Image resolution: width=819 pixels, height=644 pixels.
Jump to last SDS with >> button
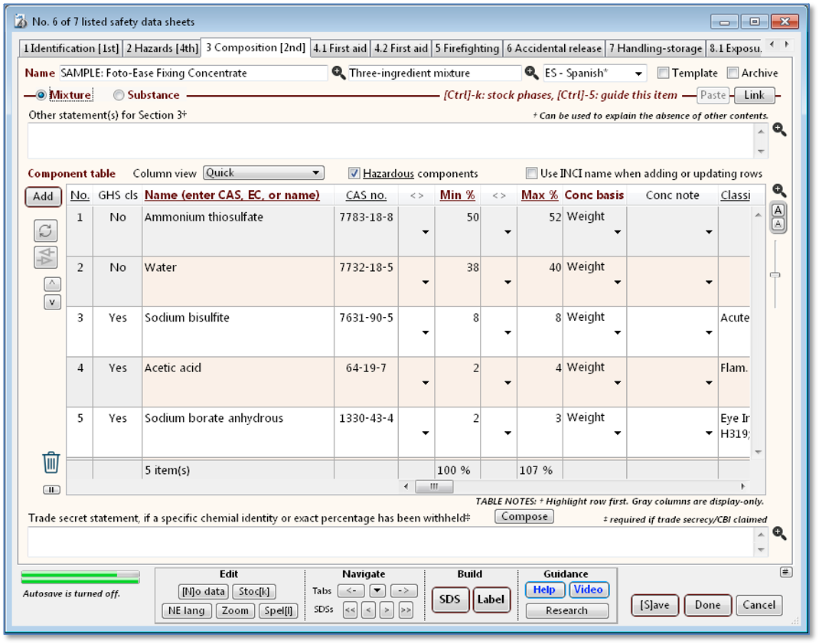[406, 610]
